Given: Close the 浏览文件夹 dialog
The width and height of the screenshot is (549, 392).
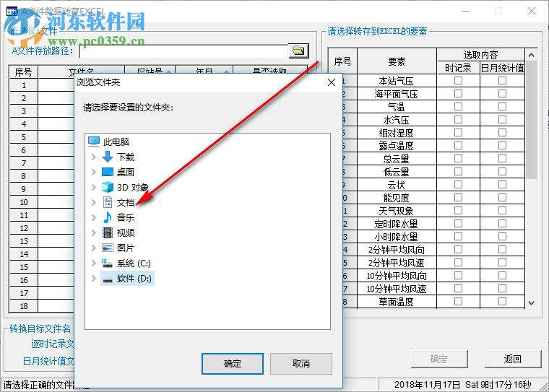Looking at the screenshot, I should (332, 82).
